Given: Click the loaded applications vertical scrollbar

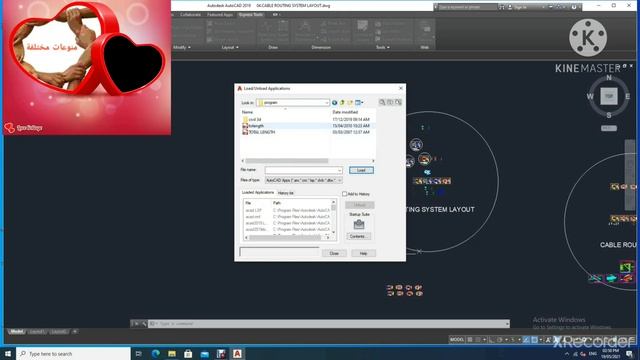Looking at the screenshot, I should 333,217.
